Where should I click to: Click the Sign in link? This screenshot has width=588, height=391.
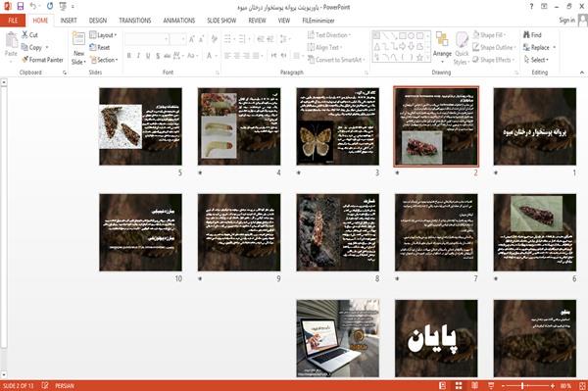click(x=566, y=21)
